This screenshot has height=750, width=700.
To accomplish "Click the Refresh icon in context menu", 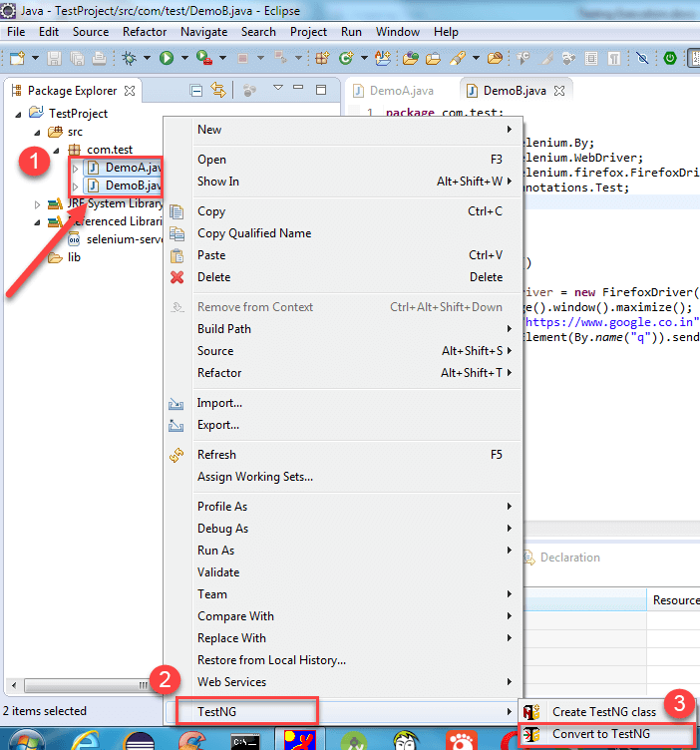I will pyautogui.click(x=177, y=455).
